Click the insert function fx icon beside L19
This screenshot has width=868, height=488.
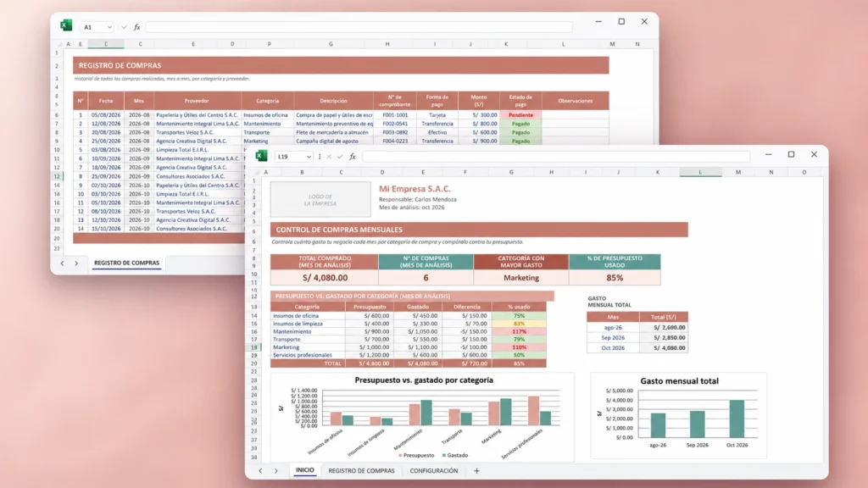353,157
